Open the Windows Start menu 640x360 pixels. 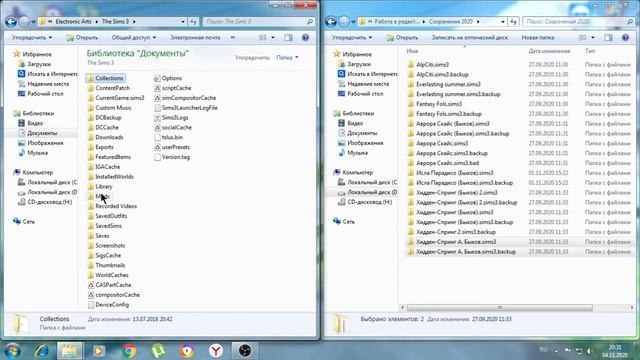coord(12,351)
